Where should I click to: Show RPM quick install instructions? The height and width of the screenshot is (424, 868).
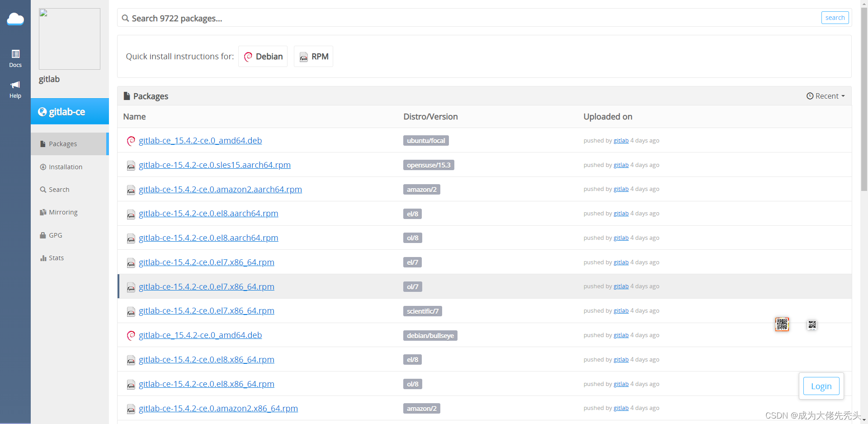pos(313,57)
